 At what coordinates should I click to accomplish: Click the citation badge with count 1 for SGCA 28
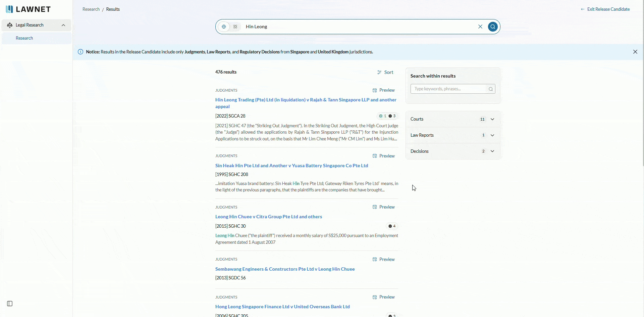[x=382, y=116]
